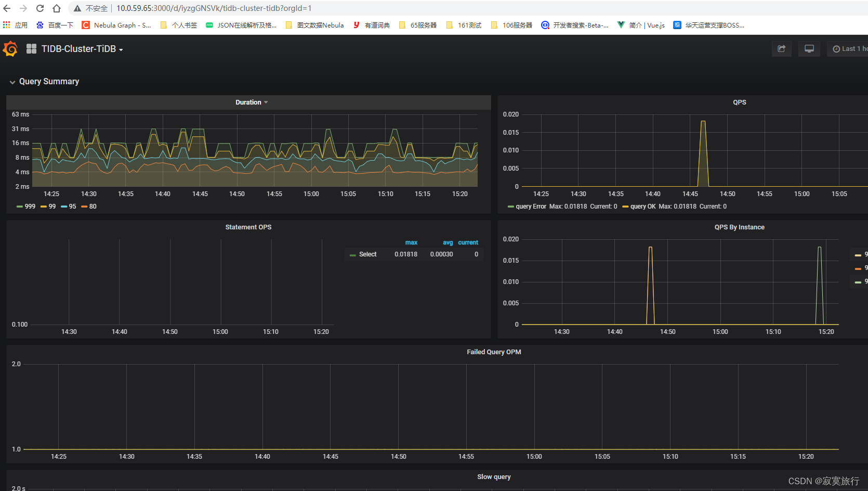868x491 pixels.
Task: Sort Statement OPS legend by avg
Action: tap(448, 242)
